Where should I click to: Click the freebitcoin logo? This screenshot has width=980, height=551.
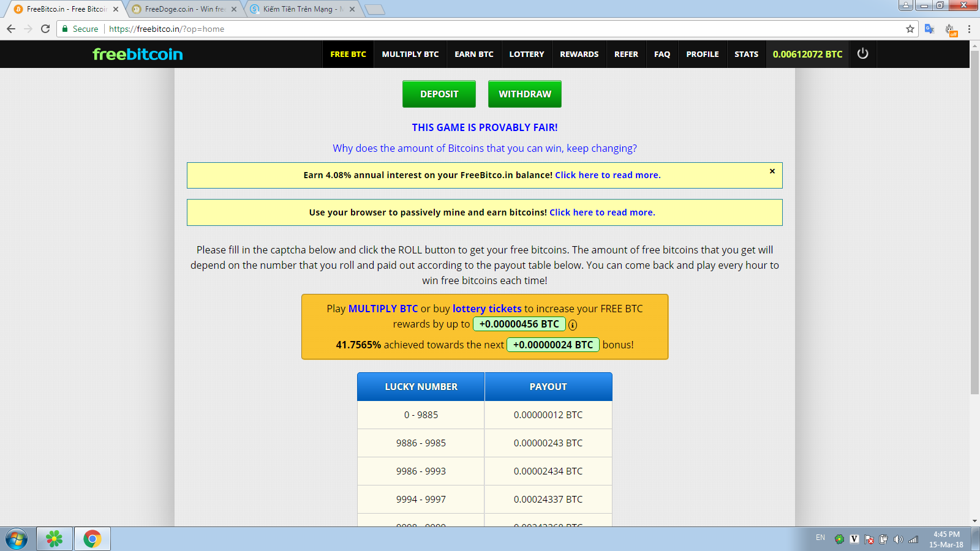[138, 54]
